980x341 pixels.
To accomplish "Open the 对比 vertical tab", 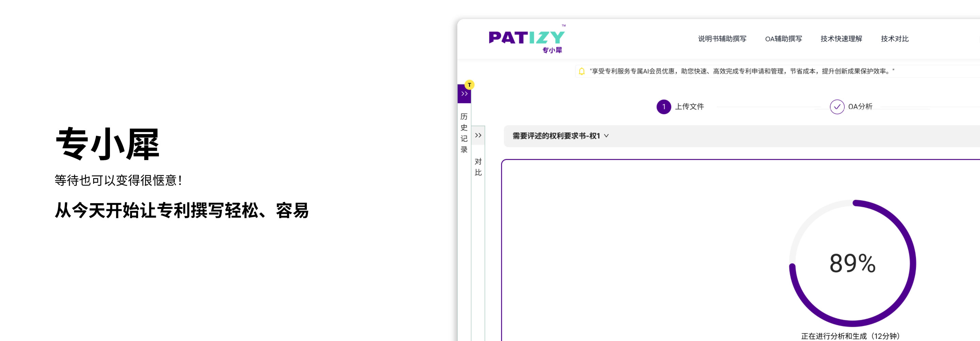I will pyautogui.click(x=478, y=167).
